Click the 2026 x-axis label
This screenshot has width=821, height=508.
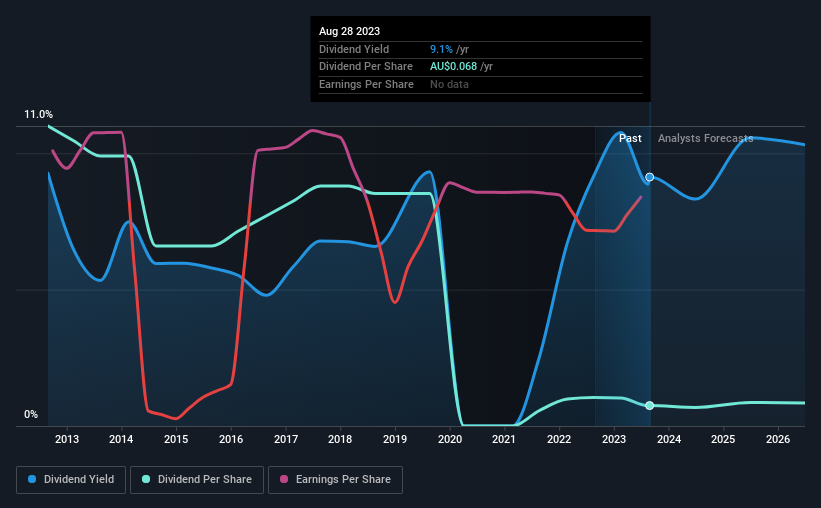[778, 439]
